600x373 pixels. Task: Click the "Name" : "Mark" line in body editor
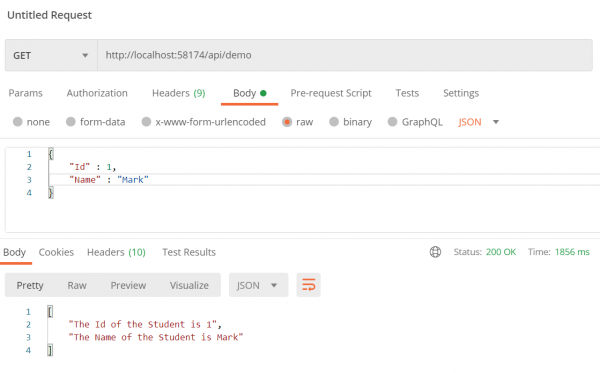pos(109,179)
